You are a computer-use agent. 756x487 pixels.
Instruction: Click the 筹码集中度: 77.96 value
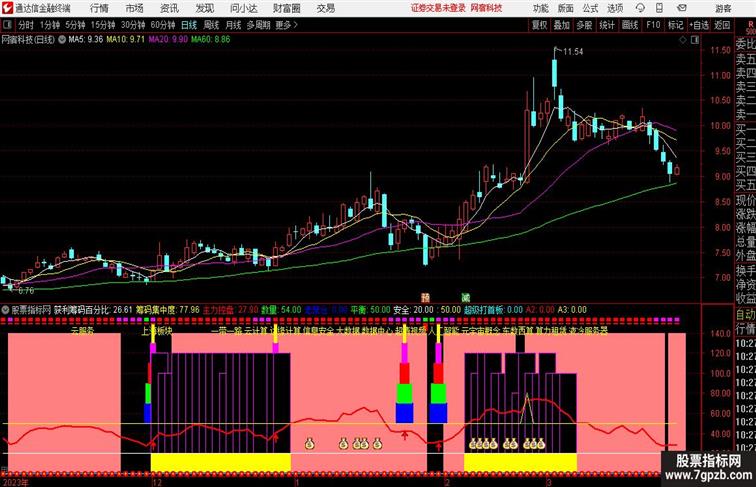[168, 310]
